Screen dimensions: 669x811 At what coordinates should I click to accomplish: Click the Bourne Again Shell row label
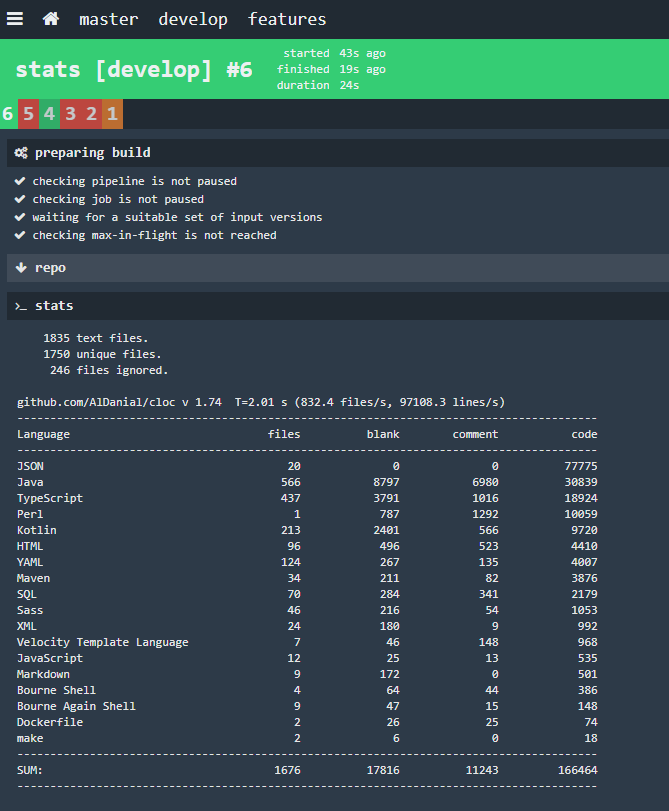[x=76, y=707]
